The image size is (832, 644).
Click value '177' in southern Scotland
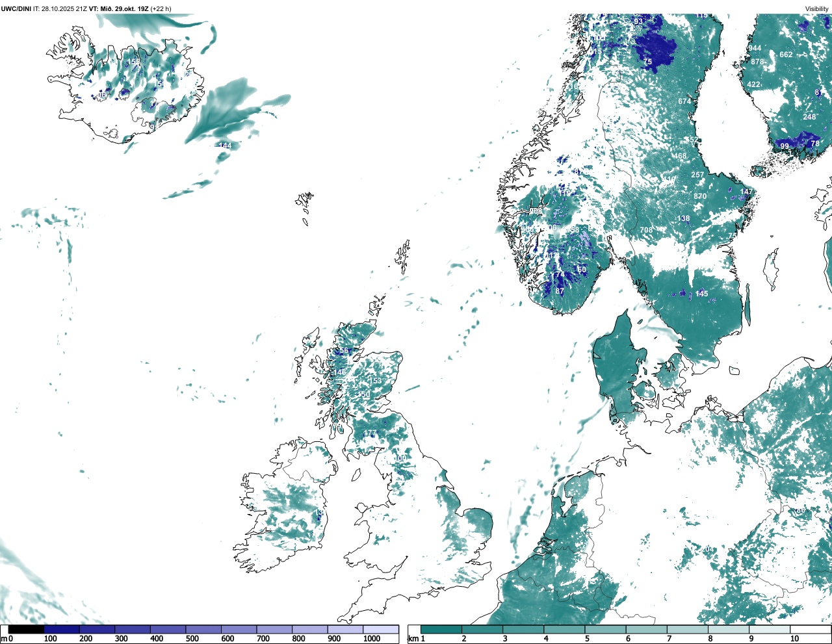tap(370, 433)
